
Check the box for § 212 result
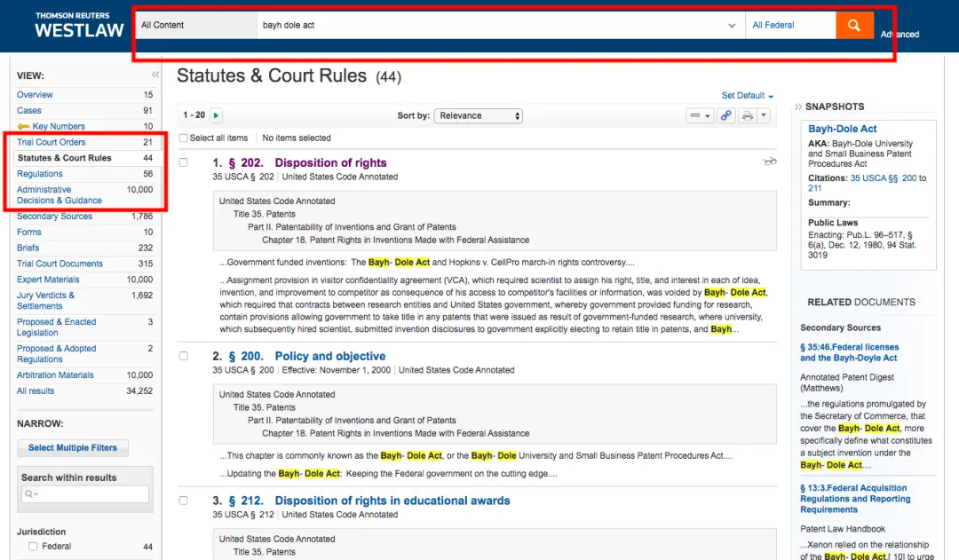(184, 500)
